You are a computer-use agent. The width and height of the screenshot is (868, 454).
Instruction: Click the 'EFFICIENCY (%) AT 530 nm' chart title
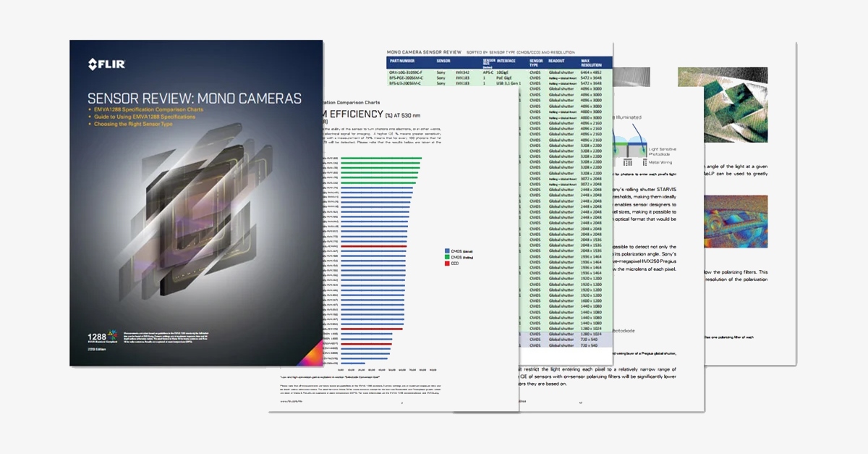375,114
